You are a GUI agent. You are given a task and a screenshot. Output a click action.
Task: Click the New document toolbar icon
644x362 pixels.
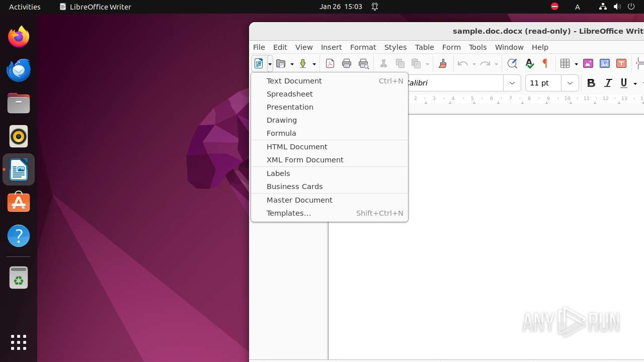pos(259,63)
